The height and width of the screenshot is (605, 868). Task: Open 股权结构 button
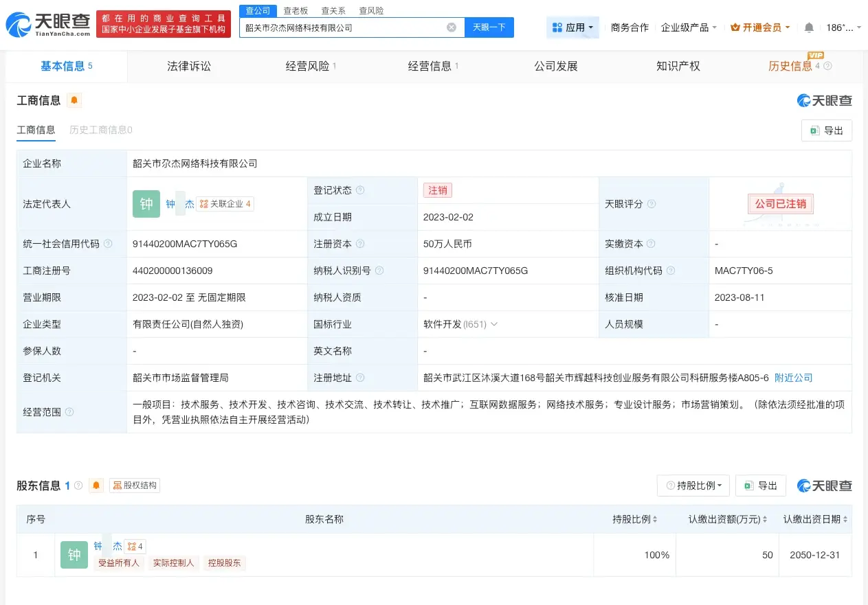point(135,486)
